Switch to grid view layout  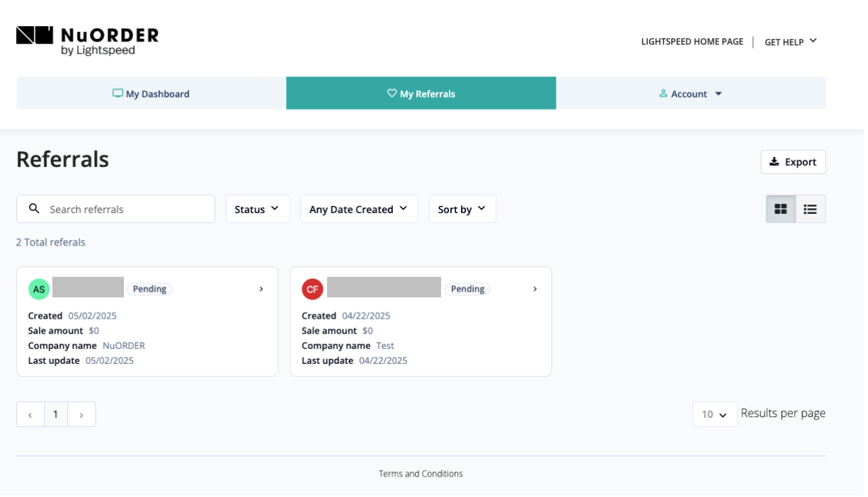pos(780,209)
